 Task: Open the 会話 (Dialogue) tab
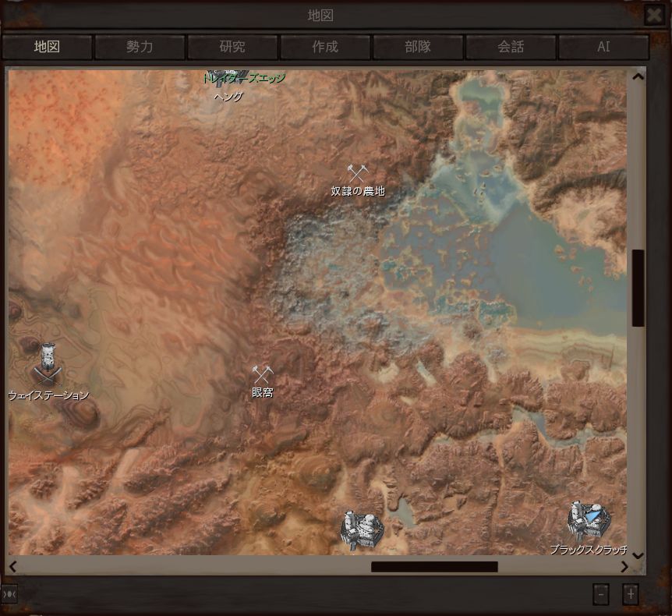click(511, 47)
